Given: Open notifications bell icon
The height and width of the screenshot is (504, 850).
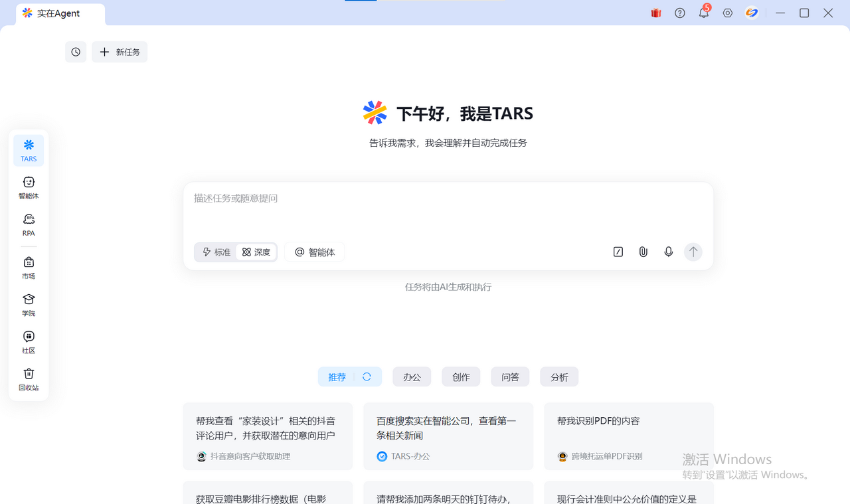Looking at the screenshot, I should (704, 13).
